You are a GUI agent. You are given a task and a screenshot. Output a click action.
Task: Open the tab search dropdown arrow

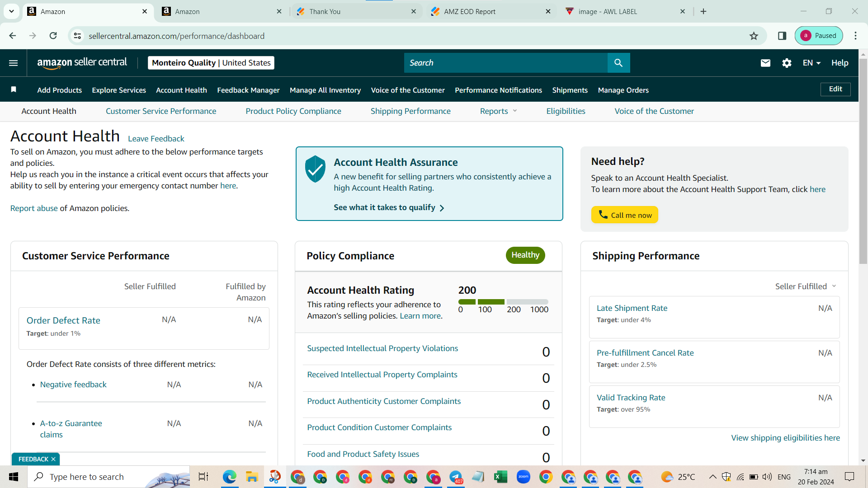(x=11, y=11)
